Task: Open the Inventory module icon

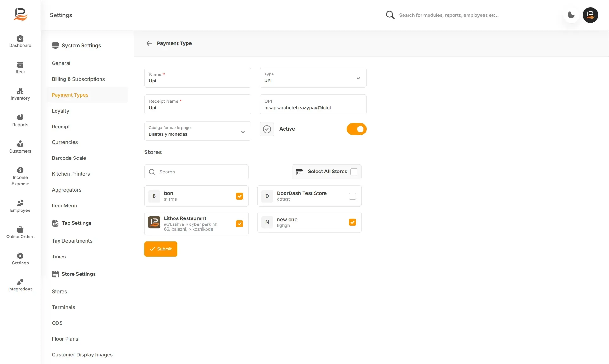Action: coord(20,91)
